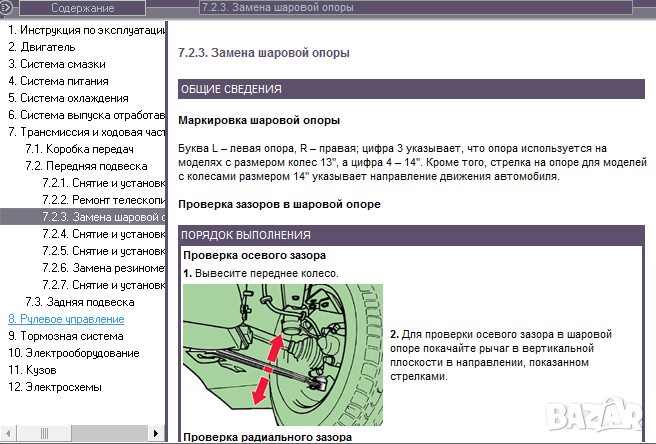The image size is (656, 444).
Task: Open chapter 3. Система смазки
Action: pos(58,63)
